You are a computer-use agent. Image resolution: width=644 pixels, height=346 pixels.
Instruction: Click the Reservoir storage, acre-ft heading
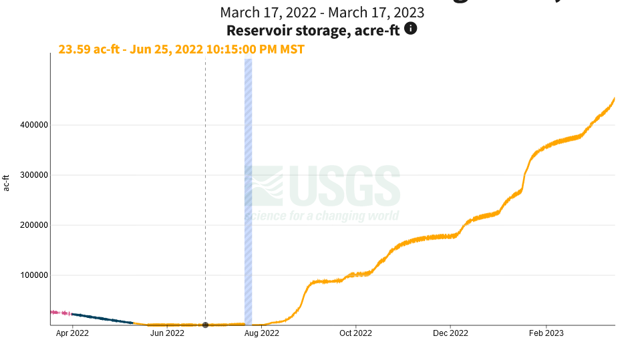(x=315, y=30)
